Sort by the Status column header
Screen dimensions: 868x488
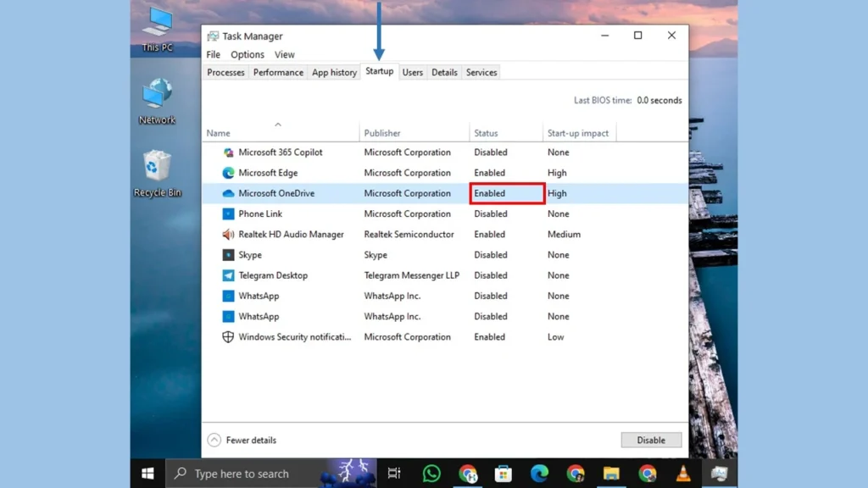[x=506, y=133]
